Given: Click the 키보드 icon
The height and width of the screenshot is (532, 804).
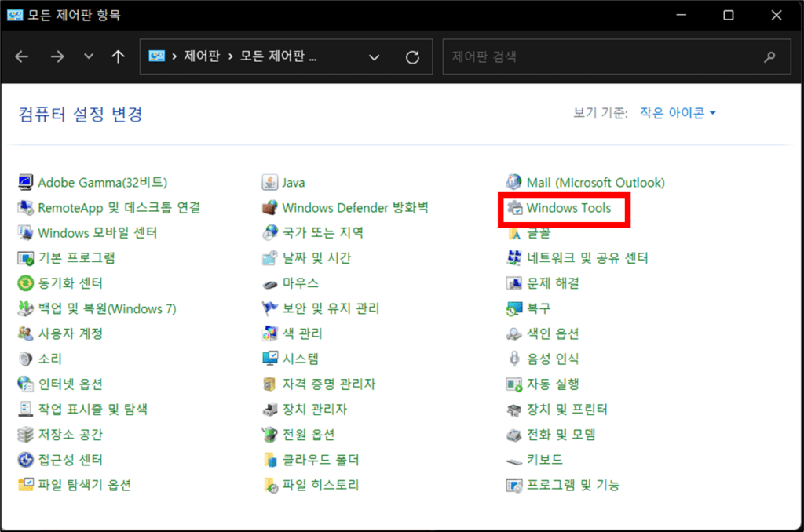Looking at the screenshot, I should [513, 461].
